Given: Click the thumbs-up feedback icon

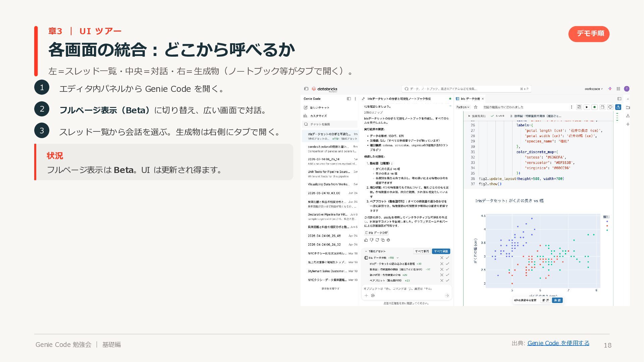Looking at the screenshot, I should point(366,240).
